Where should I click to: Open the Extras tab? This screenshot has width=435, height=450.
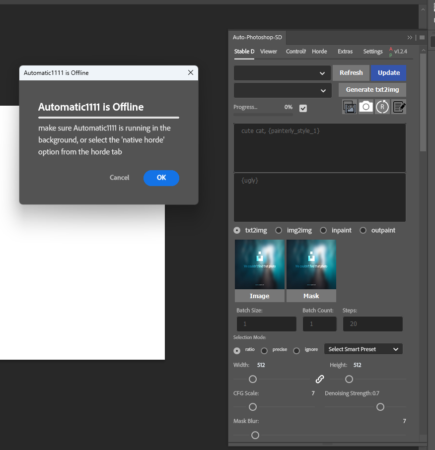[x=345, y=52]
